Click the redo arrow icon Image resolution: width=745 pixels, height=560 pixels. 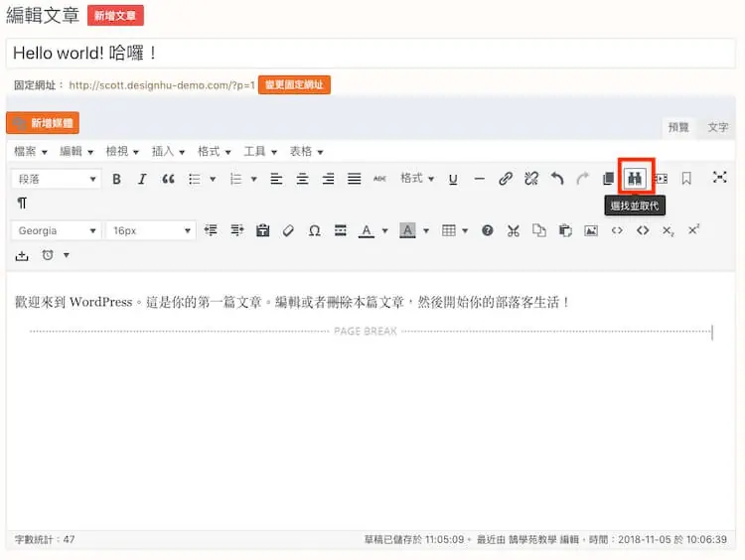coord(582,179)
